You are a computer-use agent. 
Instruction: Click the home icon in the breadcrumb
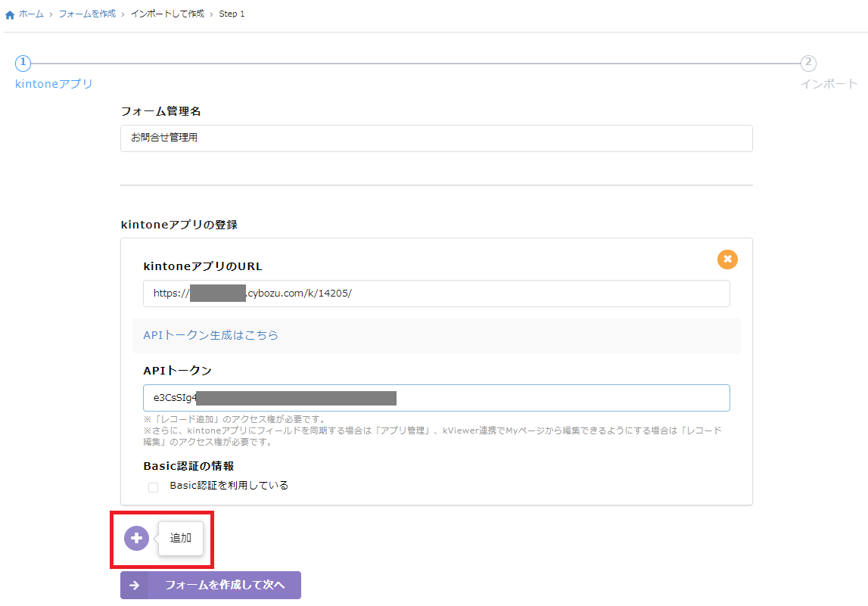9,15
